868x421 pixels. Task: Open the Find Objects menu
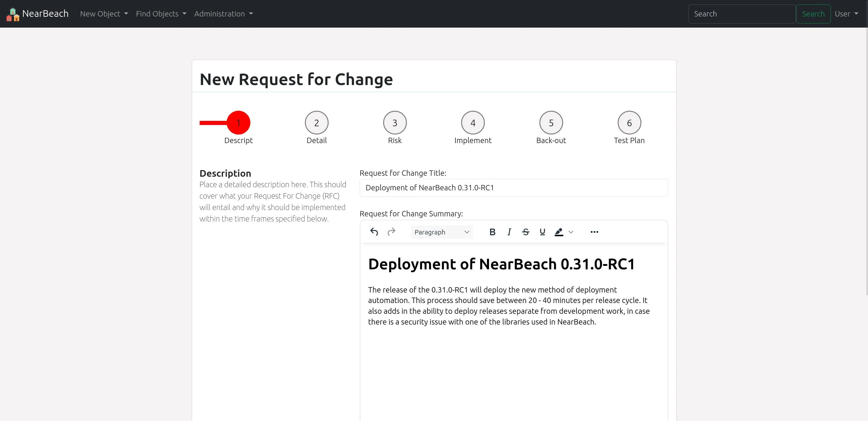[161, 14]
